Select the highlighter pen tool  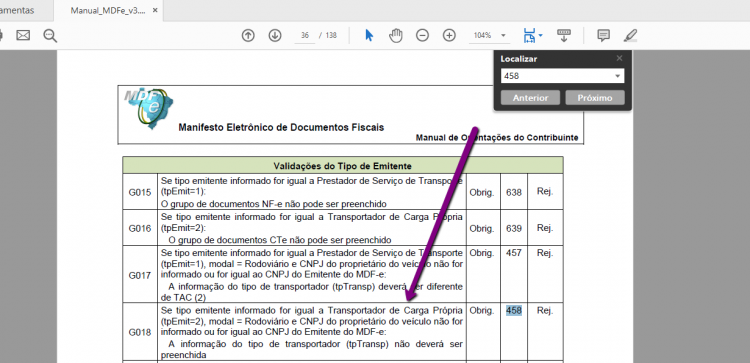point(631,35)
